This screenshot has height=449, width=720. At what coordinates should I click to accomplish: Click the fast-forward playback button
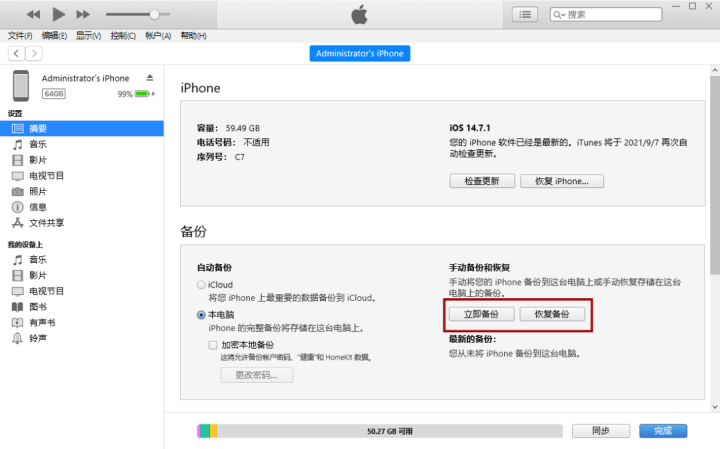tap(83, 15)
